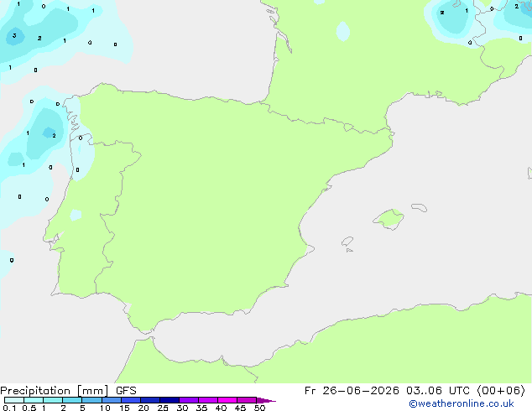The width and height of the screenshot is (532, 411).
Task: Pick the magenta legend swatch between 40 and 45
Action: 227,400
